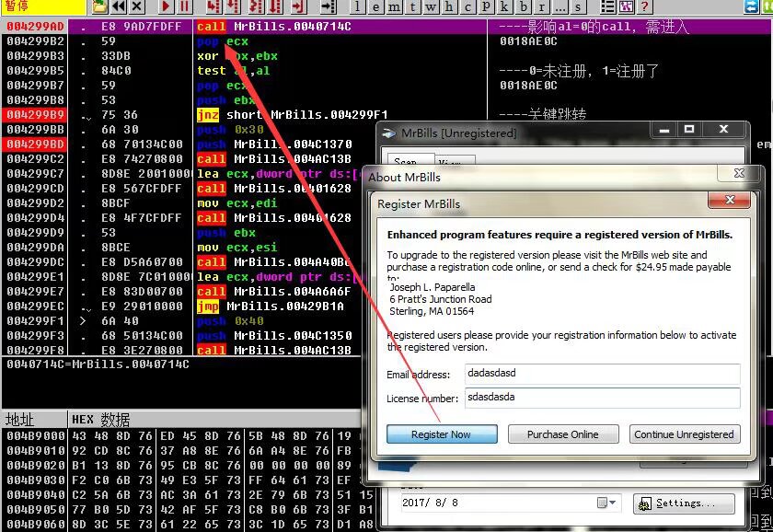Show Windows list via the 'w' button
This screenshot has height=532, width=773.
431,6
